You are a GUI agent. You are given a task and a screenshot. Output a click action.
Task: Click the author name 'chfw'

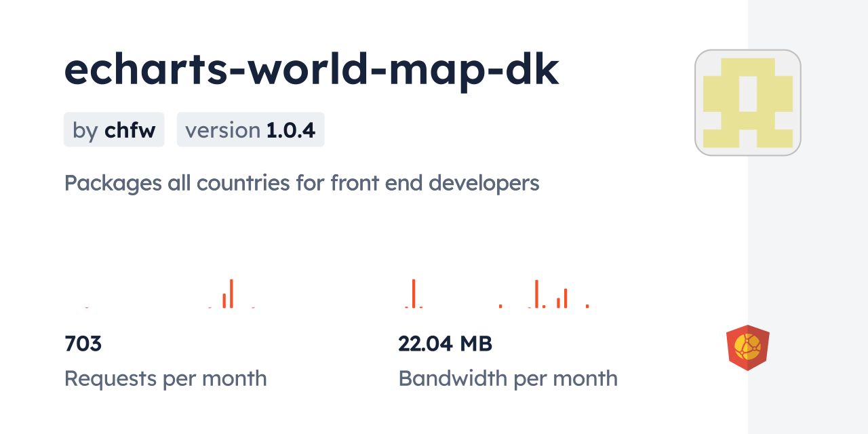click(130, 130)
